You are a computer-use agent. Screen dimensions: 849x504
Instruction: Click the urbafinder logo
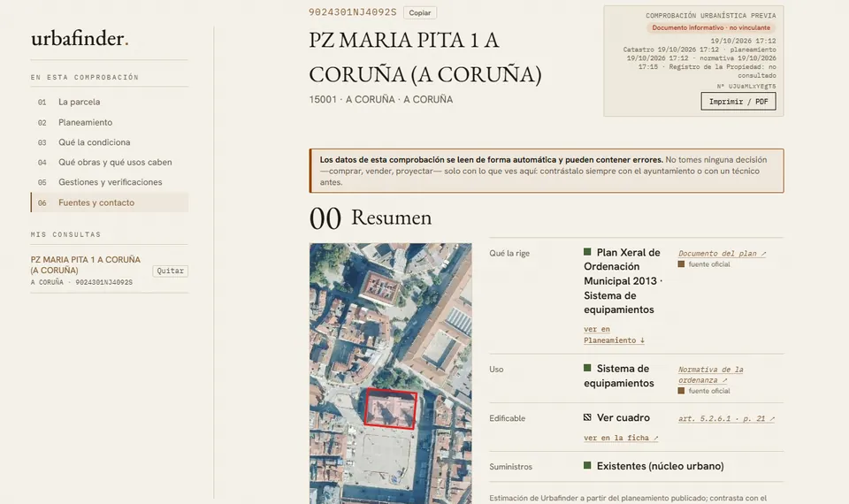coord(80,38)
